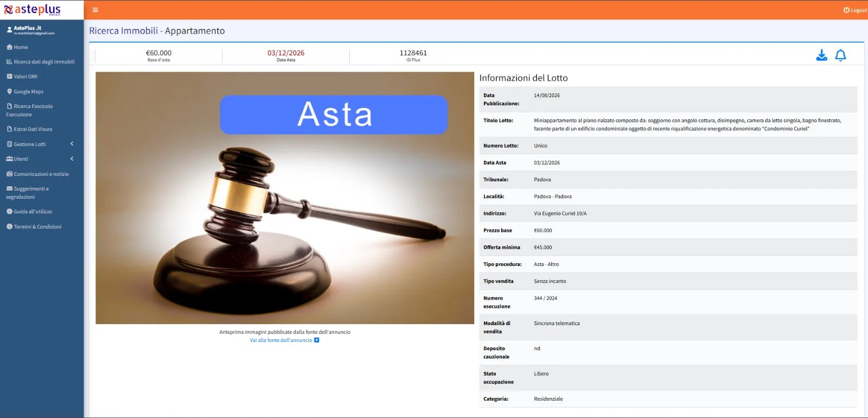Click the asteplus logo
The height and width of the screenshot is (418, 868).
click(33, 10)
